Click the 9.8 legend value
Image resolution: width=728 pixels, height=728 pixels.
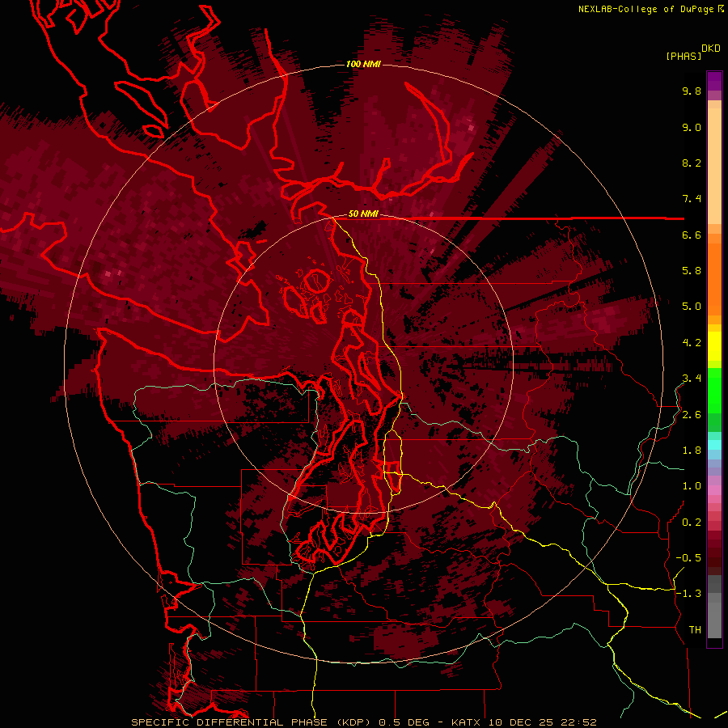coord(692,91)
